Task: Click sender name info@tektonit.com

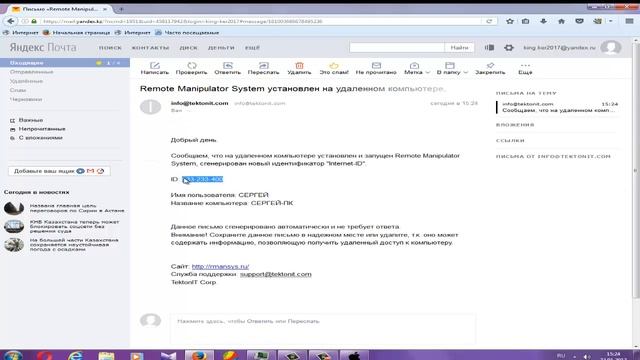Action: tap(199, 103)
